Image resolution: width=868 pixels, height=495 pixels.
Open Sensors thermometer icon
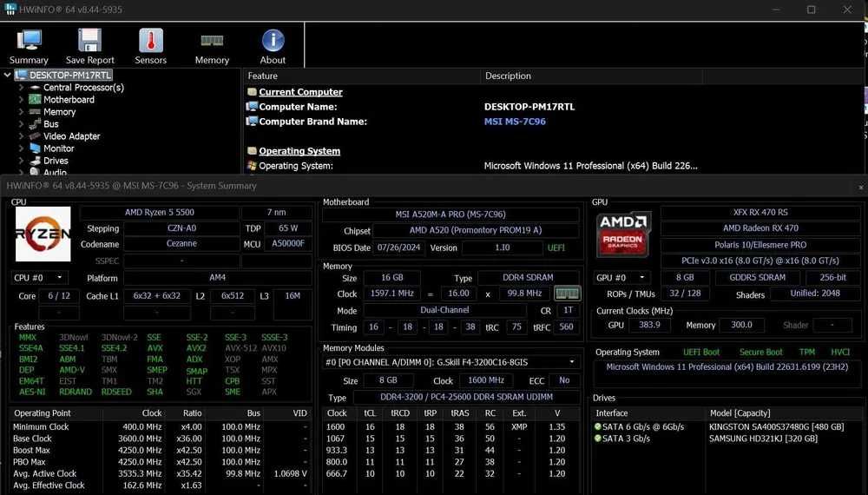150,41
